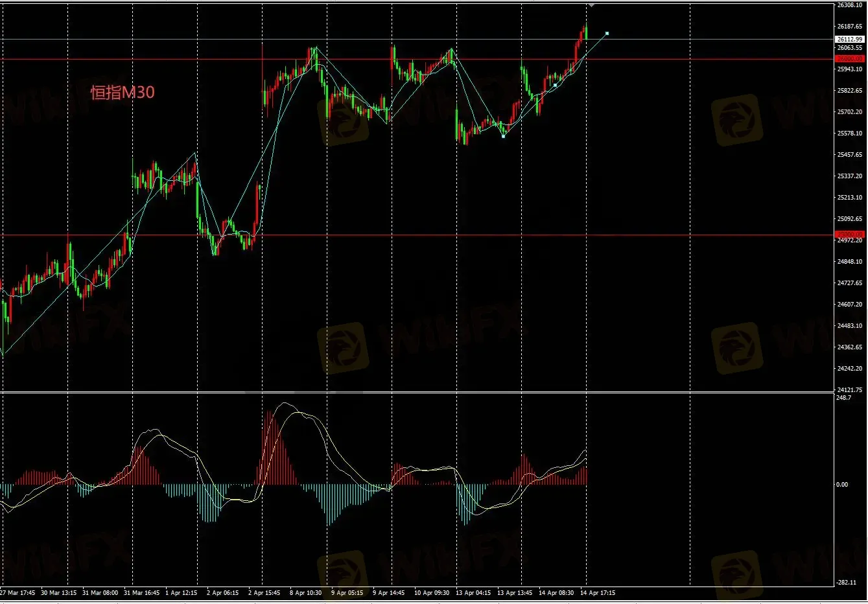
Task: Click the 24362.65 price scale label
Action: click(x=850, y=347)
